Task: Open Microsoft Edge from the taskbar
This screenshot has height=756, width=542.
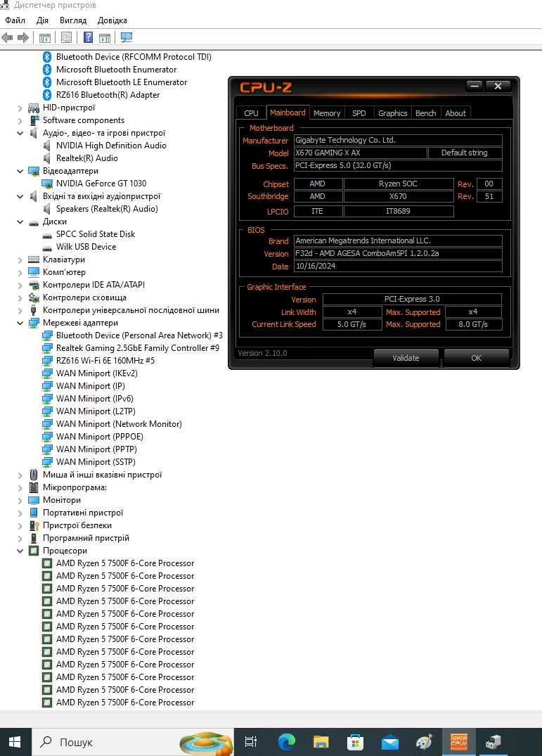Action: click(286, 741)
